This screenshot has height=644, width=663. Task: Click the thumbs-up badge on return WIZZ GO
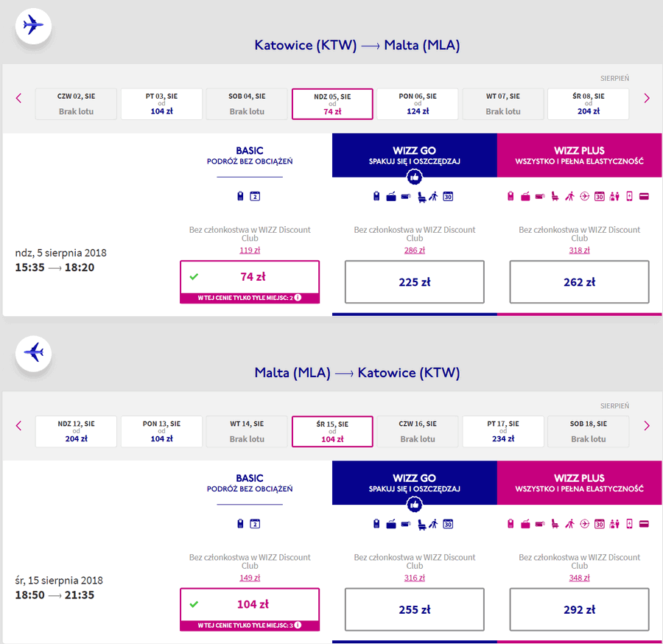(x=414, y=504)
